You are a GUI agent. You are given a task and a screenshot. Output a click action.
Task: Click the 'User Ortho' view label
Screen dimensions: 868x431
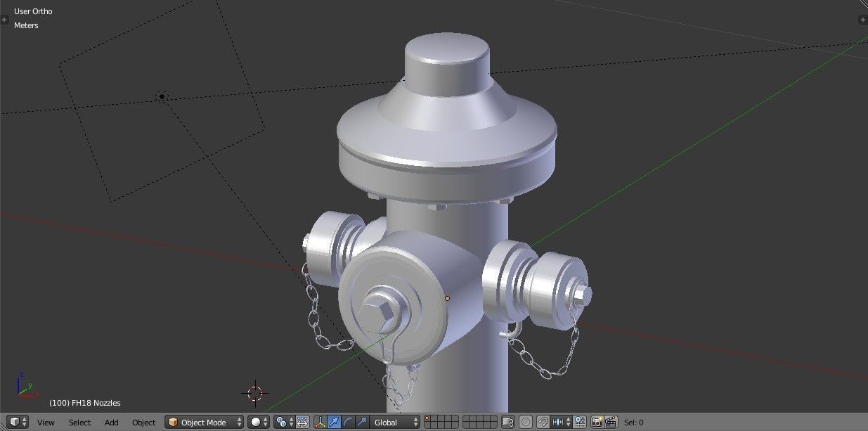[x=33, y=11]
